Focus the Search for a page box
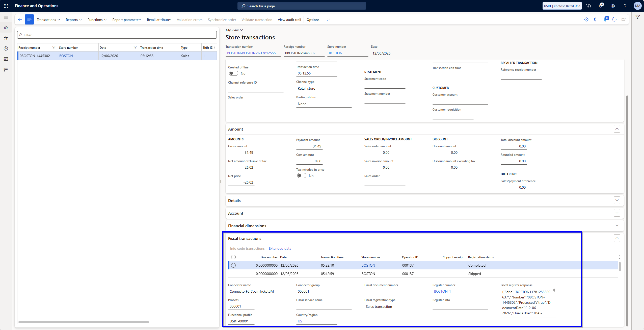 (302, 6)
